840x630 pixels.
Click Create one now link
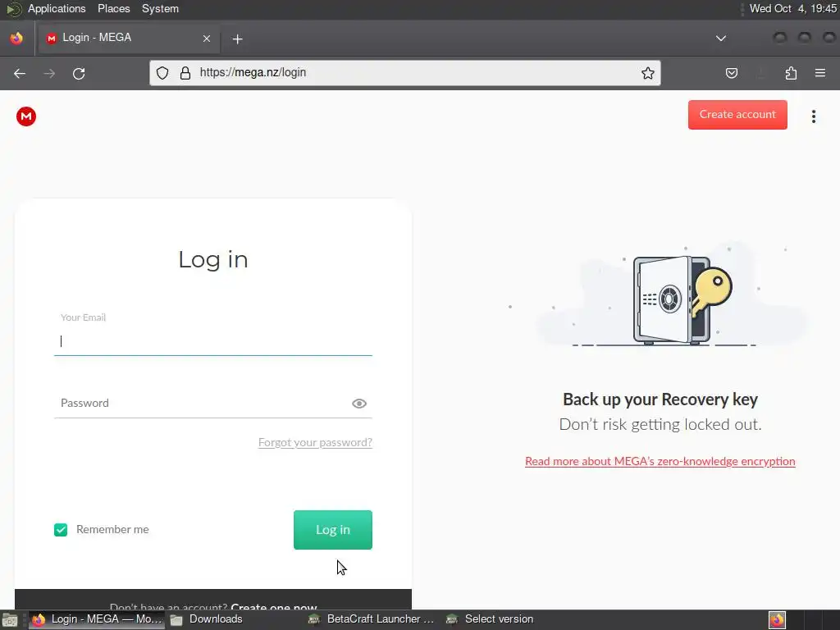pyautogui.click(x=274, y=606)
